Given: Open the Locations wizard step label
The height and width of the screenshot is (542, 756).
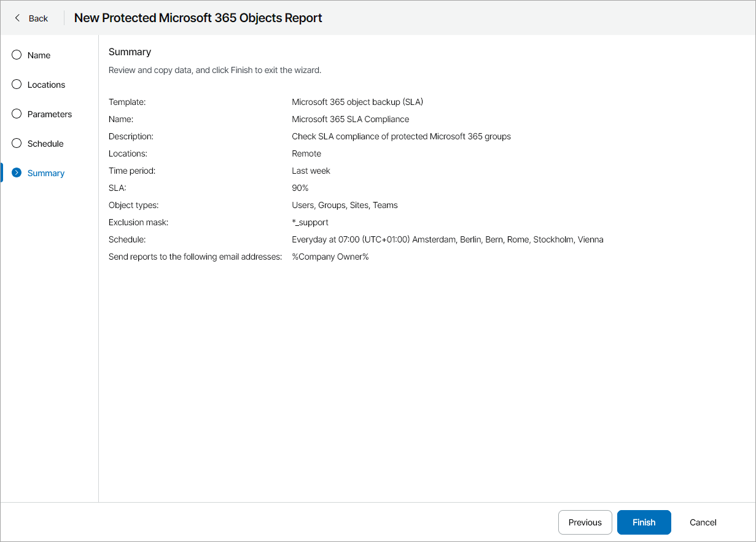Looking at the screenshot, I should (x=46, y=85).
